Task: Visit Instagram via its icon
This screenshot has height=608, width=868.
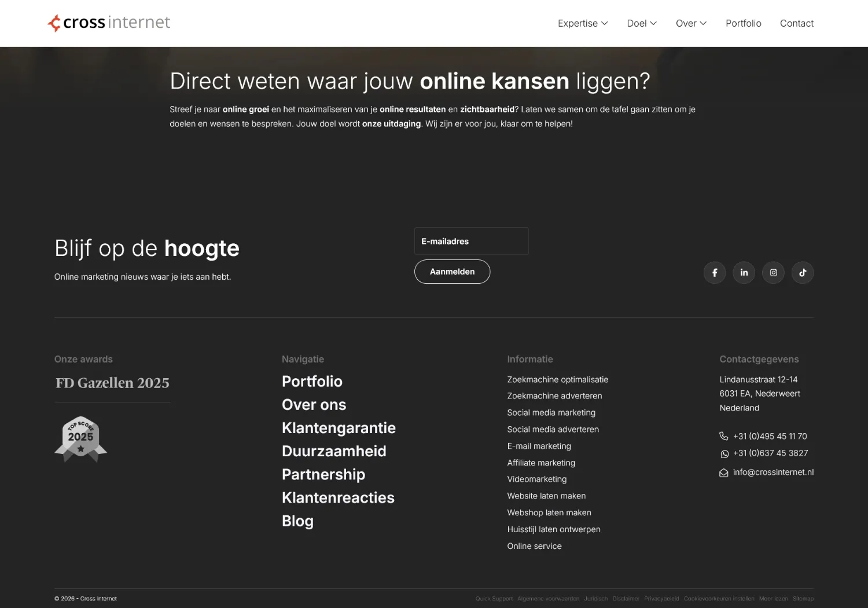Action: click(x=773, y=272)
